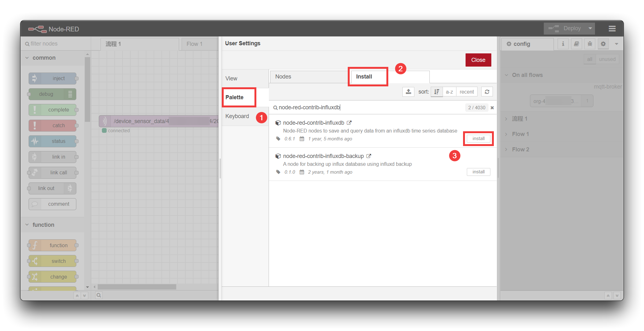
Task: Expand all config sidebar sections icon
Action: [617, 296]
